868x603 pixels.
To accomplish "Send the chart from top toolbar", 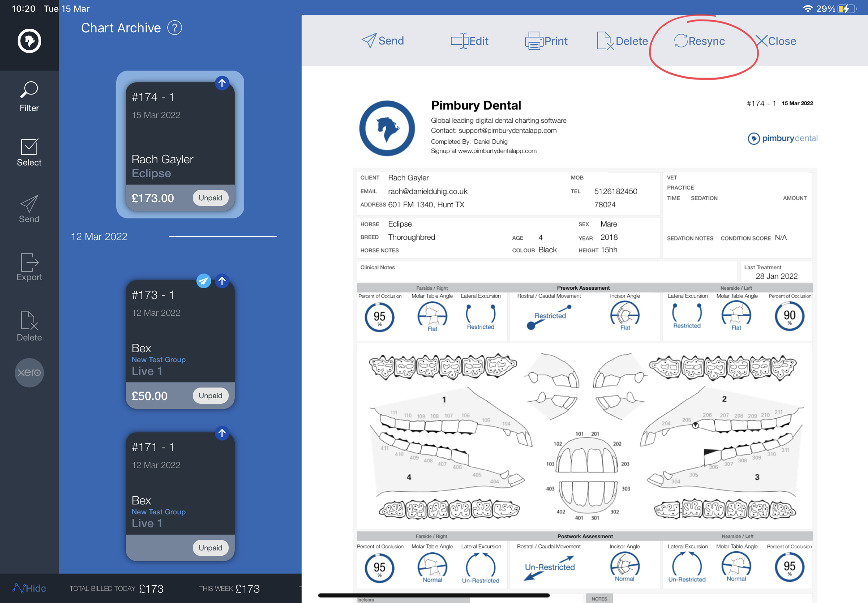I will pyautogui.click(x=383, y=40).
